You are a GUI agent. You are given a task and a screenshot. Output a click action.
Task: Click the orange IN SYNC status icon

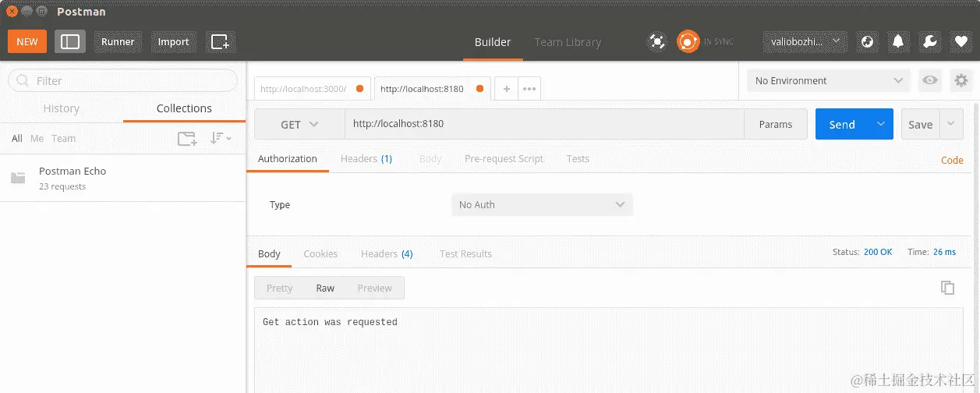tap(688, 41)
